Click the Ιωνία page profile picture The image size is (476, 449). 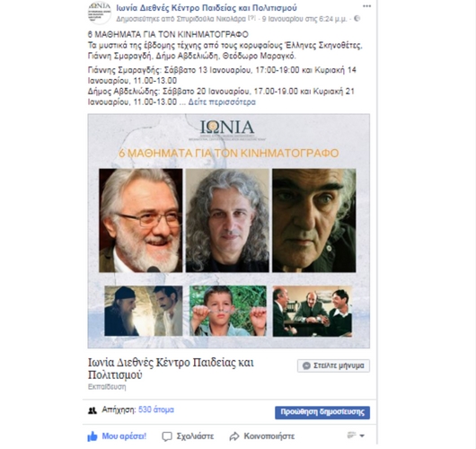100,13
